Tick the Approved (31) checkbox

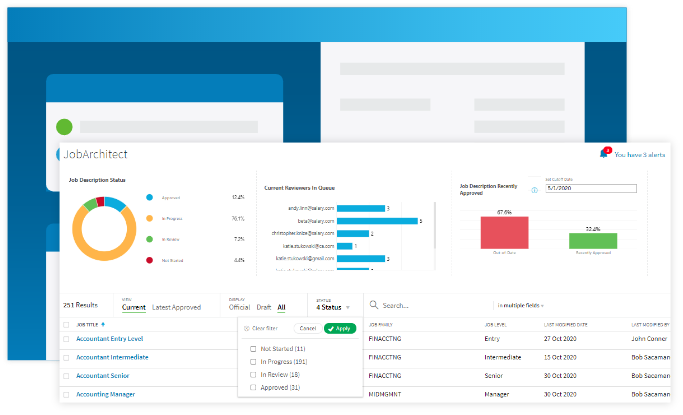(254, 387)
